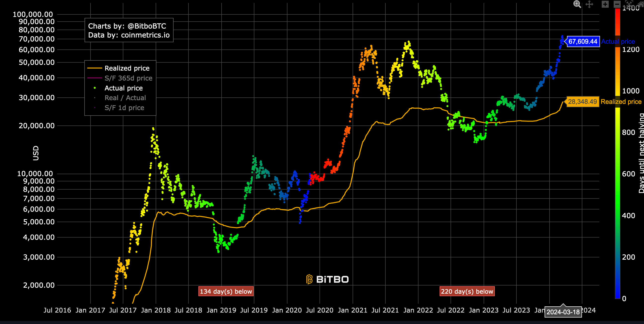Click the 100,000.00 y-axis tick
The height and width of the screenshot is (324, 644).
(x=33, y=14)
